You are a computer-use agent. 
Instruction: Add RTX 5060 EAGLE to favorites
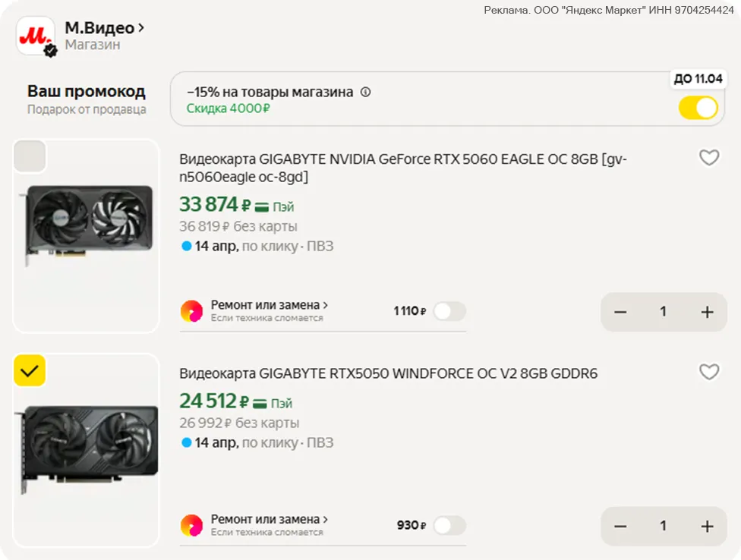point(708,158)
